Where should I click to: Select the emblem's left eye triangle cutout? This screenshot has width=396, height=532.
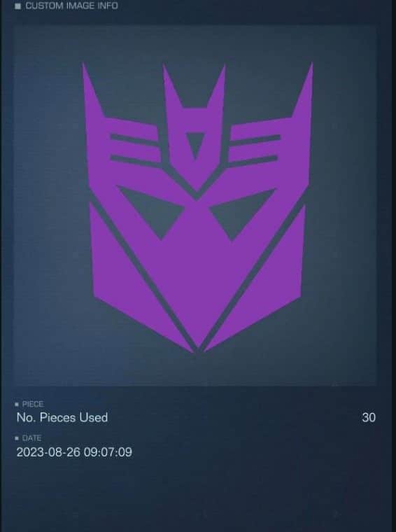click(152, 211)
